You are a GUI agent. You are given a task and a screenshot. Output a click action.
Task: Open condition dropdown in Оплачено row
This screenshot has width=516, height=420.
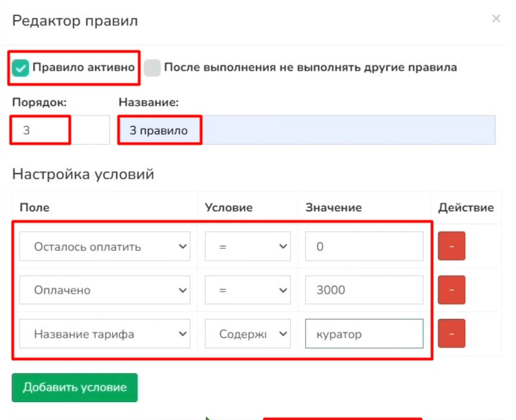tap(248, 290)
